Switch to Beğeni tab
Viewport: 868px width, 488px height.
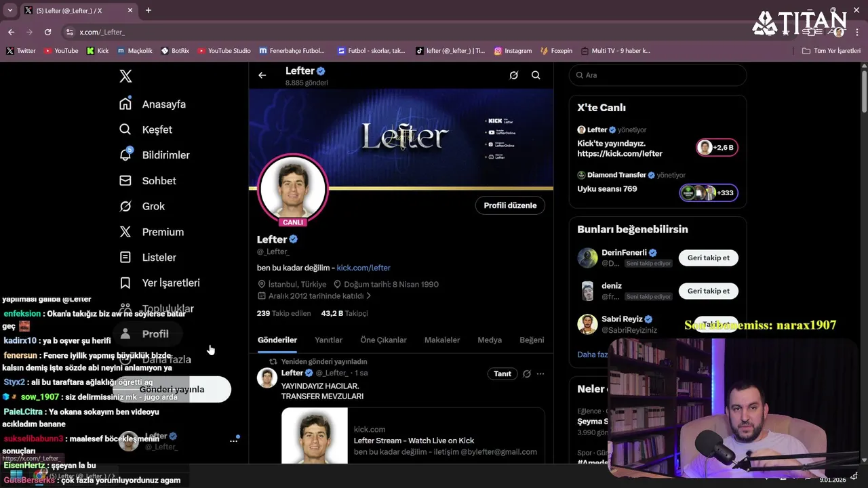pyautogui.click(x=532, y=340)
